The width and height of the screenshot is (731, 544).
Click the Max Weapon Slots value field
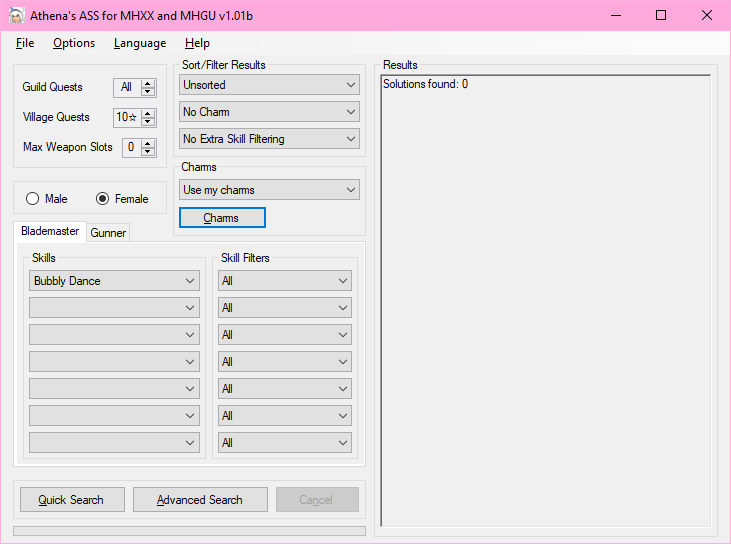pos(132,147)
